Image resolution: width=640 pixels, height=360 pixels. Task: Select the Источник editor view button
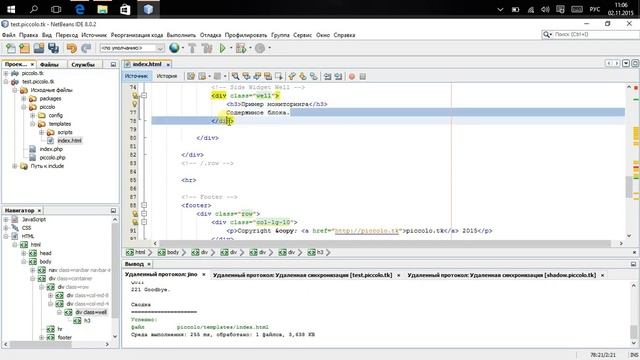tap(136, 76)
